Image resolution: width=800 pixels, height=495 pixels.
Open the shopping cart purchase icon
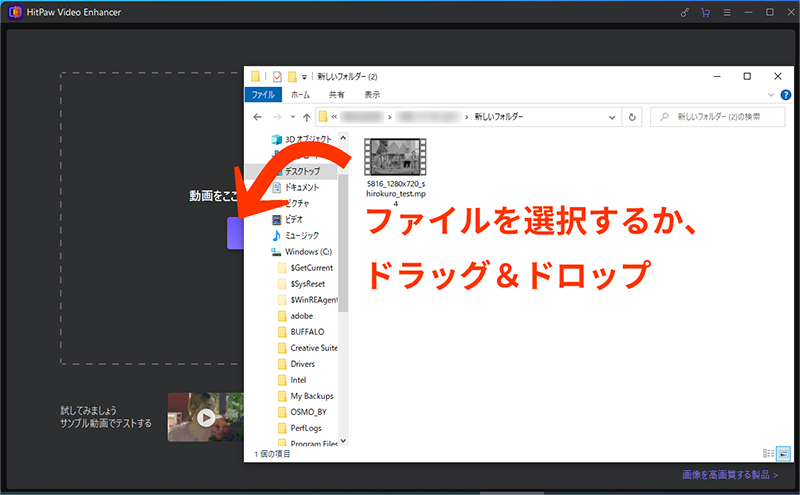click(706, 12)
